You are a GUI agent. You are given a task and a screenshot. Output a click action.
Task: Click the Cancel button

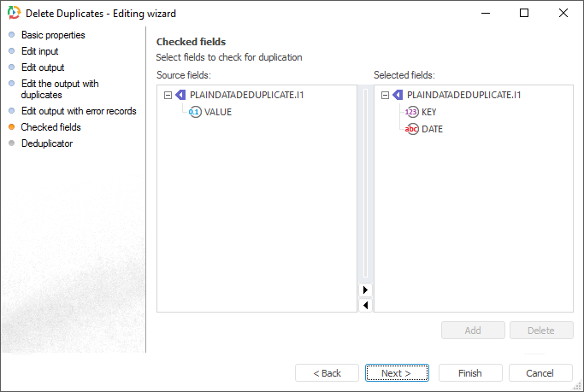point(540,373)
